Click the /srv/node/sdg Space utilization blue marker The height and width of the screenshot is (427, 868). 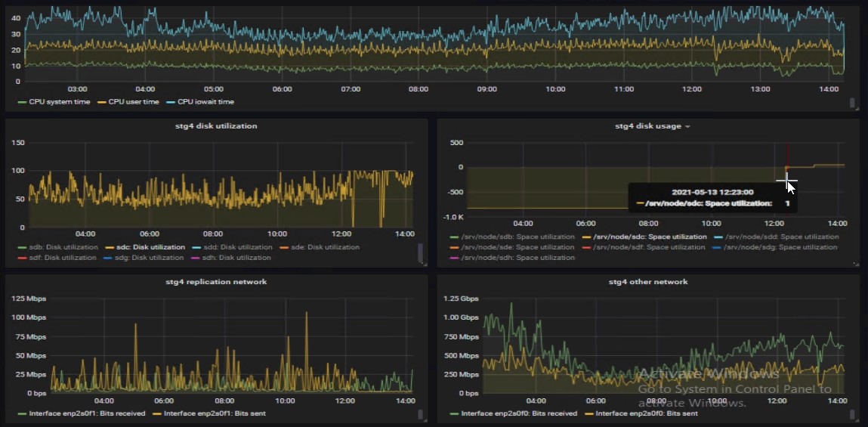tap(718, 247)
